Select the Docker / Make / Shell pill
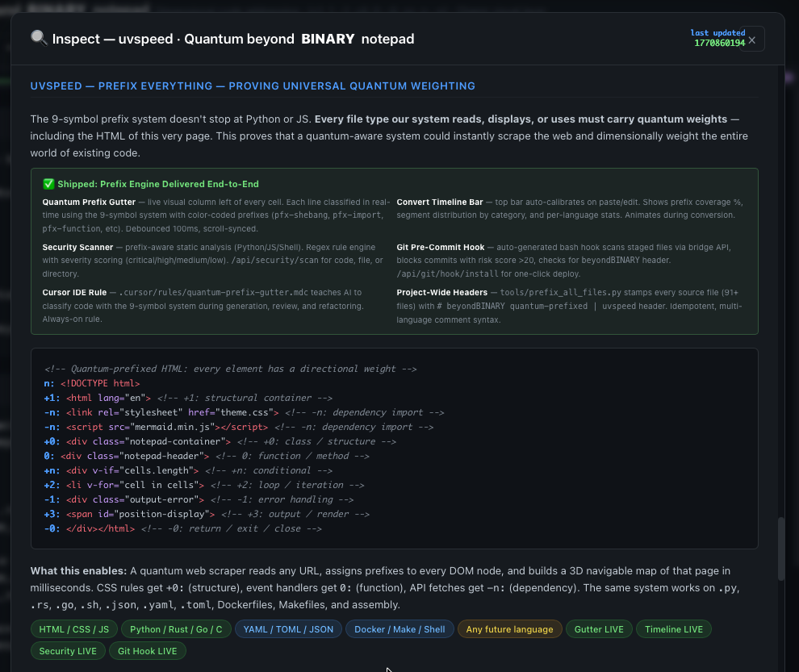The width and height of the screenshot is (799, 672). point(399,628)
